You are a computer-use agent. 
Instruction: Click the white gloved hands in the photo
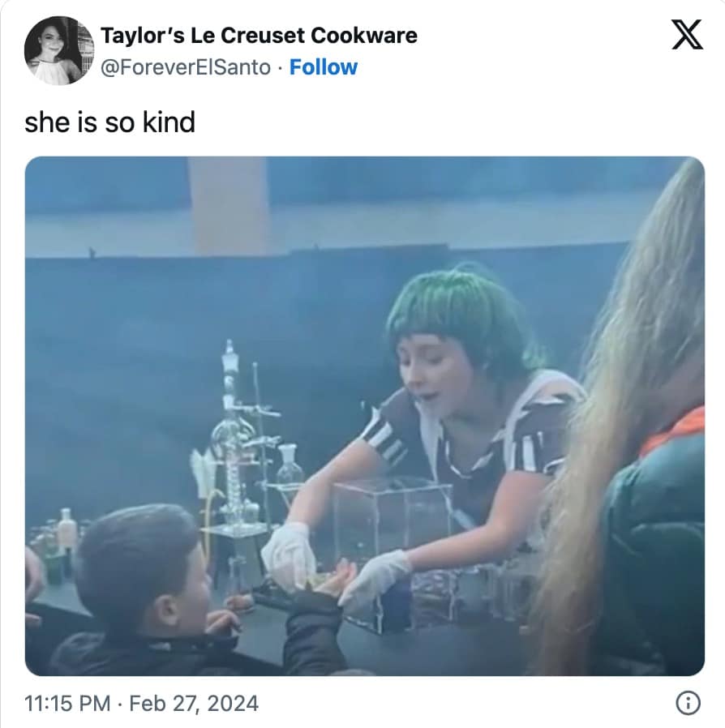334,567
